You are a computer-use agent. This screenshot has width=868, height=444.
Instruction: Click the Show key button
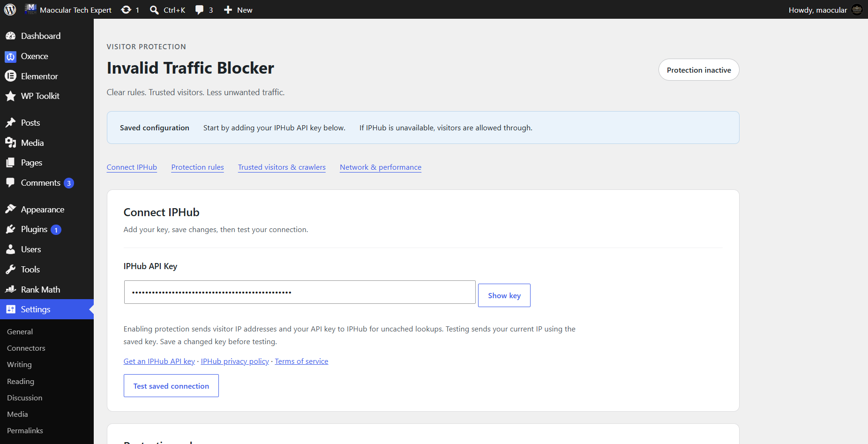[504, 295]
